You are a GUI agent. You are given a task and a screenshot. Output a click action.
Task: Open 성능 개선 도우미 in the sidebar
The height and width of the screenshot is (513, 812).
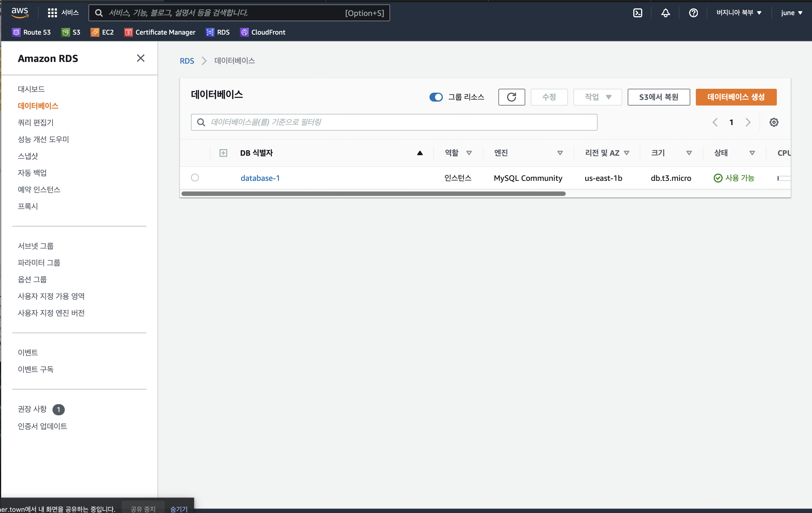(43, 139)
